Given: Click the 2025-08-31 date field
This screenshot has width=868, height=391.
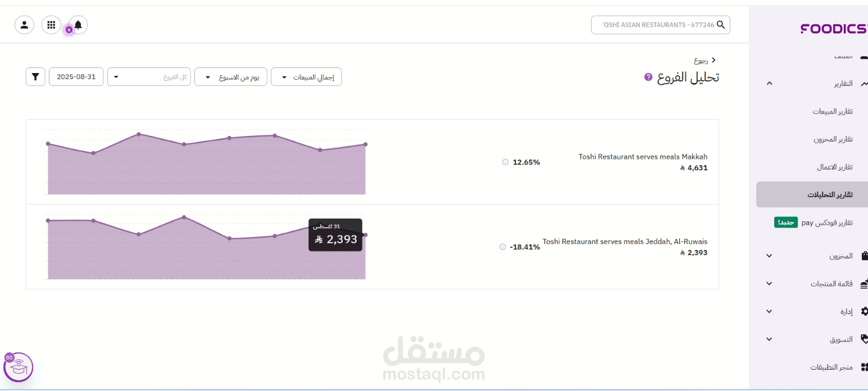Looking at the screenshot, I should (x=76, y=77).
